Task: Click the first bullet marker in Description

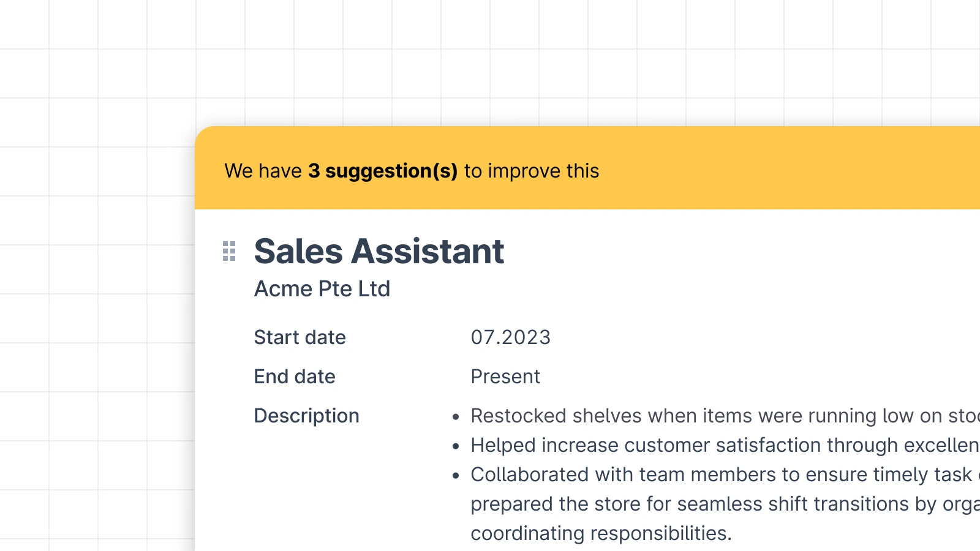Action: 456,417
